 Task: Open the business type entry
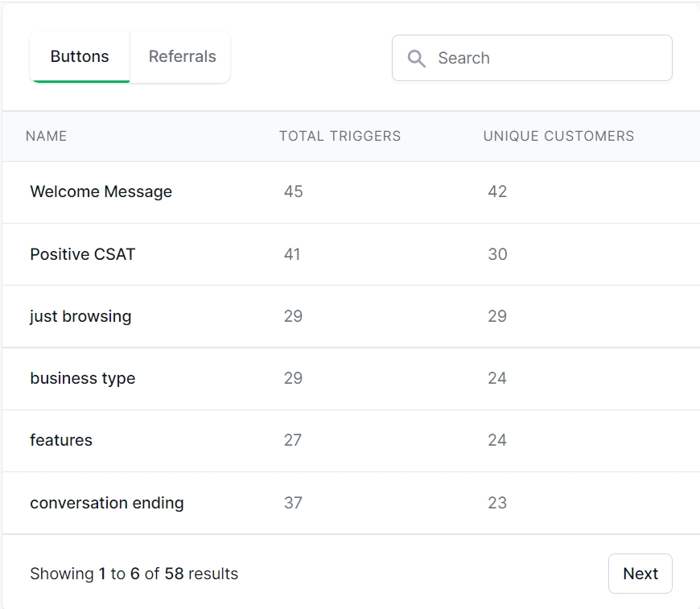(83, 378)
